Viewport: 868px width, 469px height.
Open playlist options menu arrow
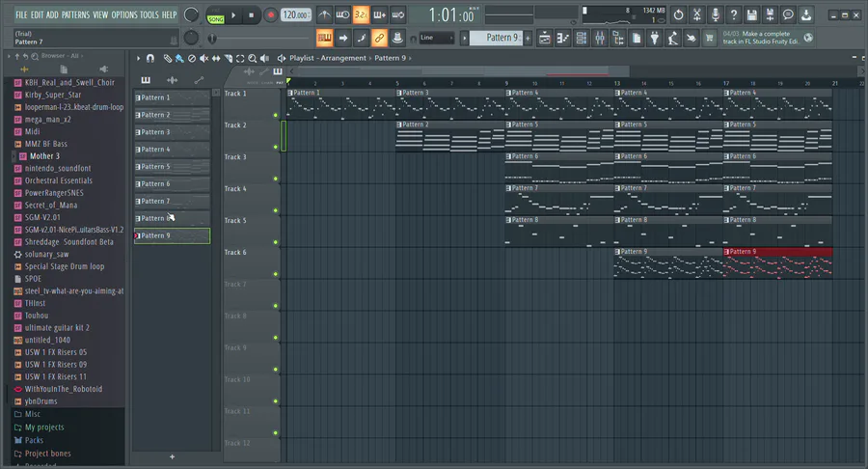tap(138, 58)
